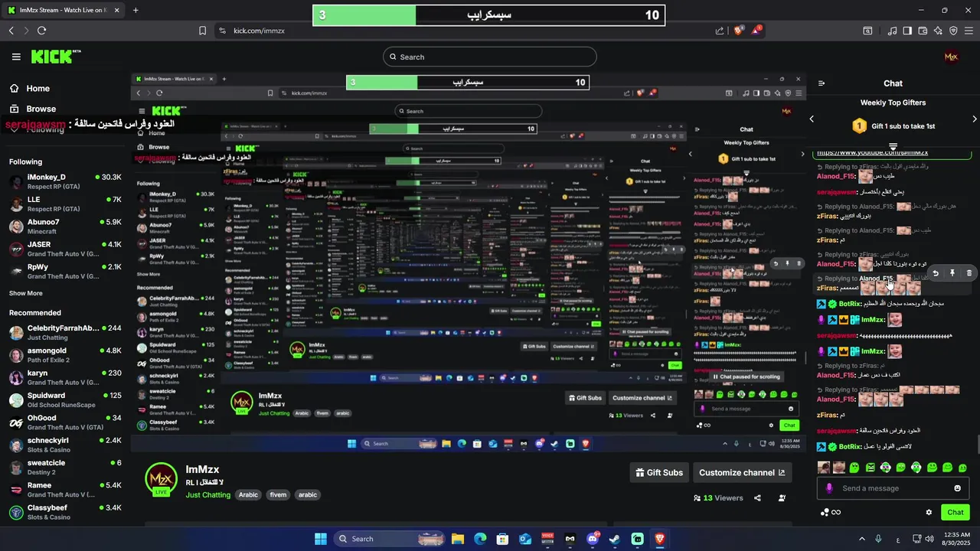
Task: Open schneckyirl recommended channel
Action: 65,445
